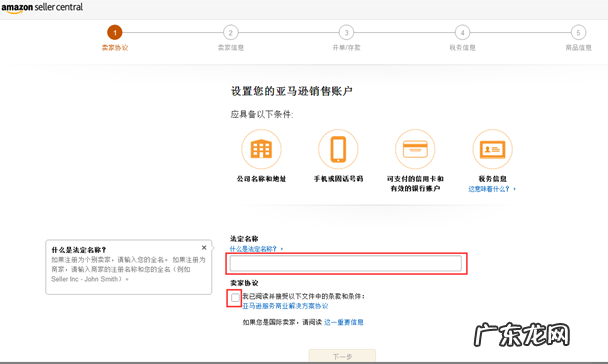Click the tax ID card icon
The image size is (608, 364).
(492, 149)
